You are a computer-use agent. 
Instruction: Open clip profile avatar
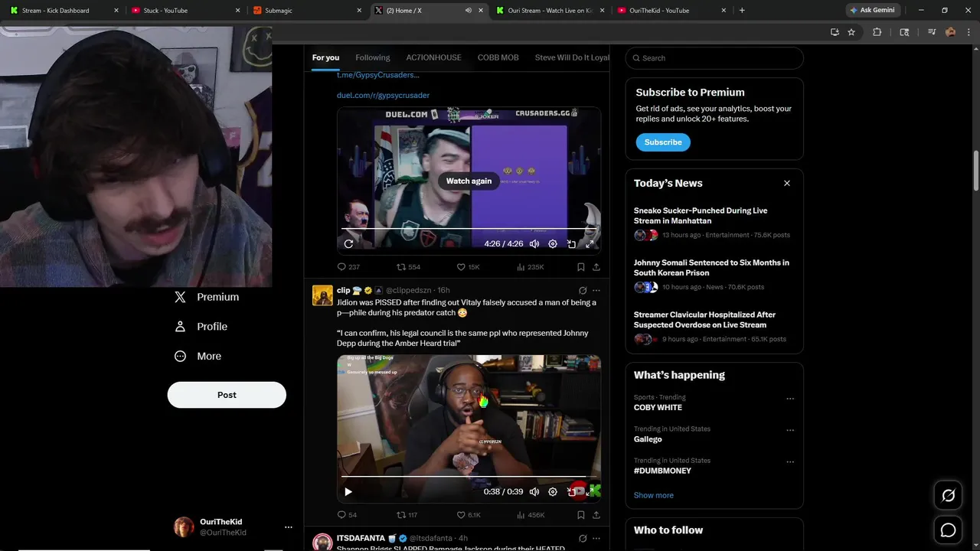click(322, 295)
